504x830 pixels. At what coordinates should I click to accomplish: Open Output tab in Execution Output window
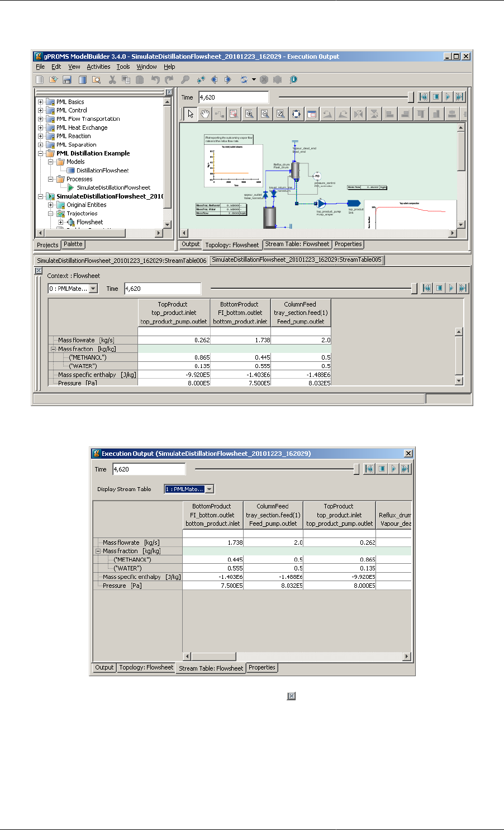tap(104, 667)
